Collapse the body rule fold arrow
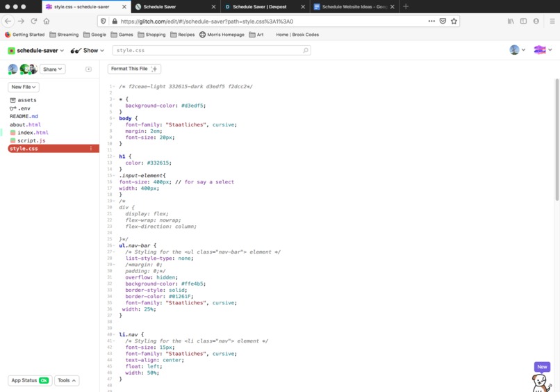This screenshot has height=392, width=560. [x=113, y=118]
